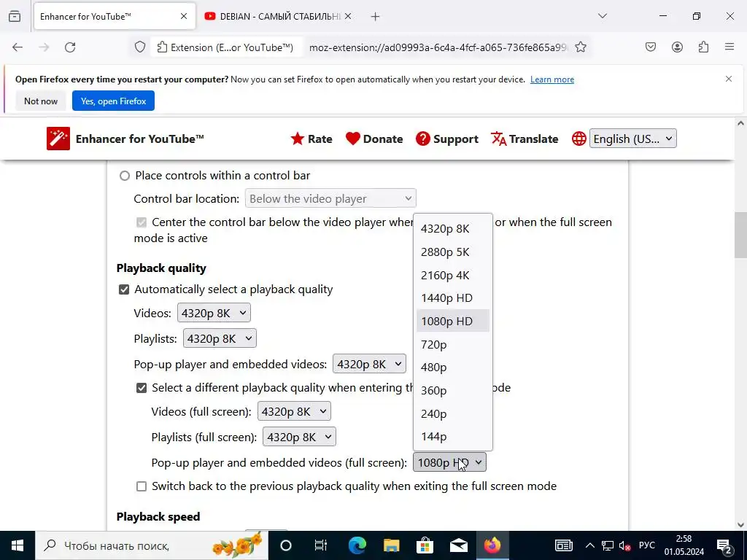Open File Explorer from the taskbar
The width and height of the screenshot is (747, 560).
[x=391, y=545]
